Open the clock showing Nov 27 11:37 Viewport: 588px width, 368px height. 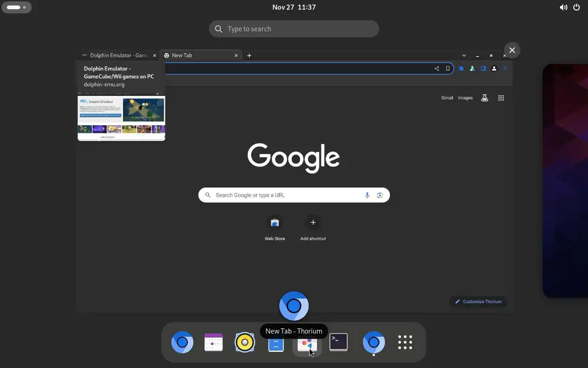(294, 7)
